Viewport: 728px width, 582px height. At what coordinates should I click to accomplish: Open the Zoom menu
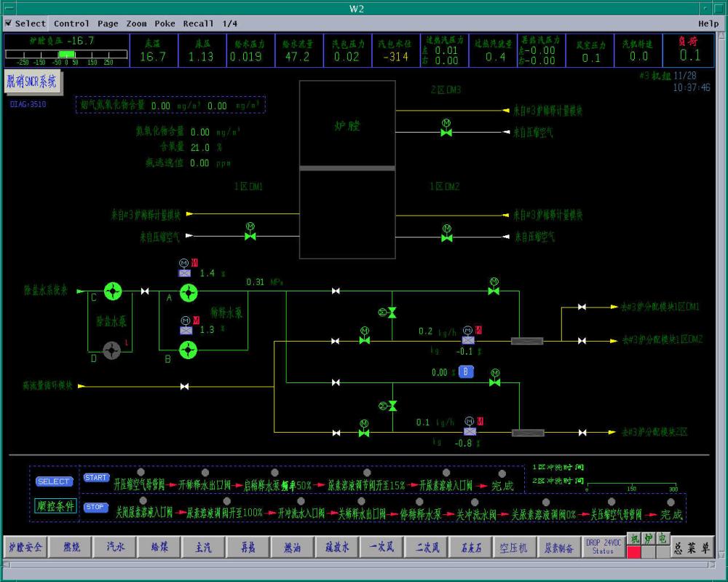136,23
